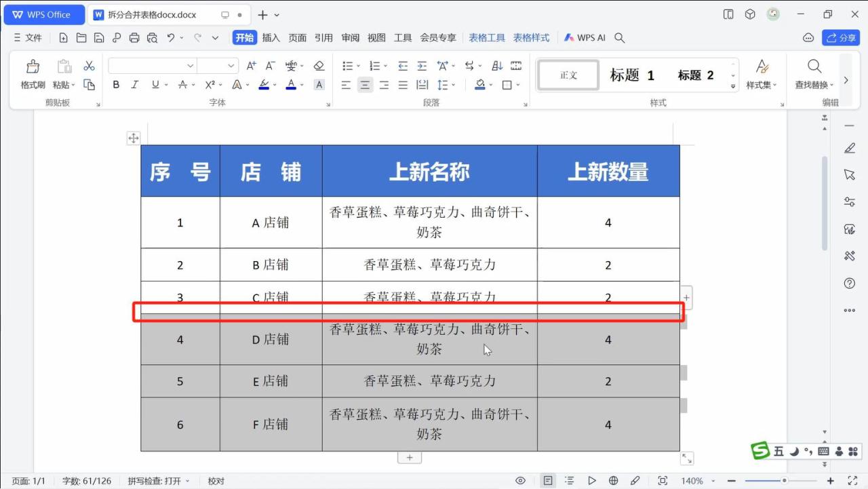Click the Find and Replace magnifier
This screenshot has width=868, height=489.
(x=814, y=66)
